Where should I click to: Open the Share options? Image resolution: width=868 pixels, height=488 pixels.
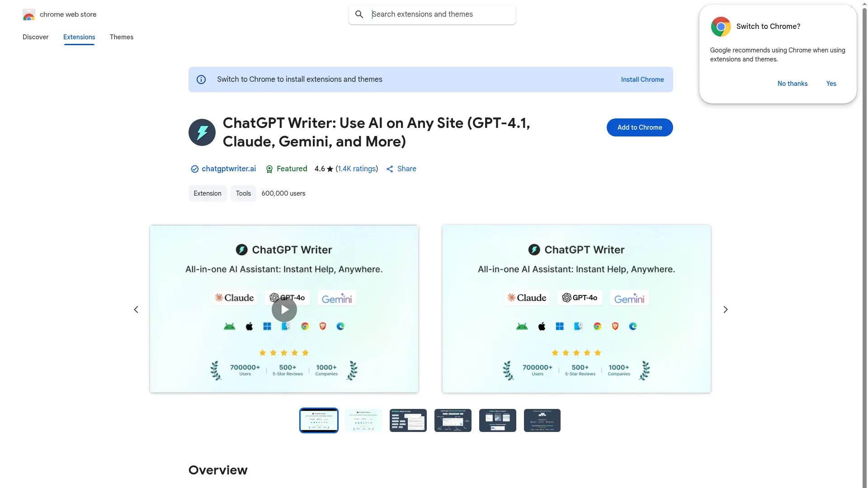click(x=401, y=169)
